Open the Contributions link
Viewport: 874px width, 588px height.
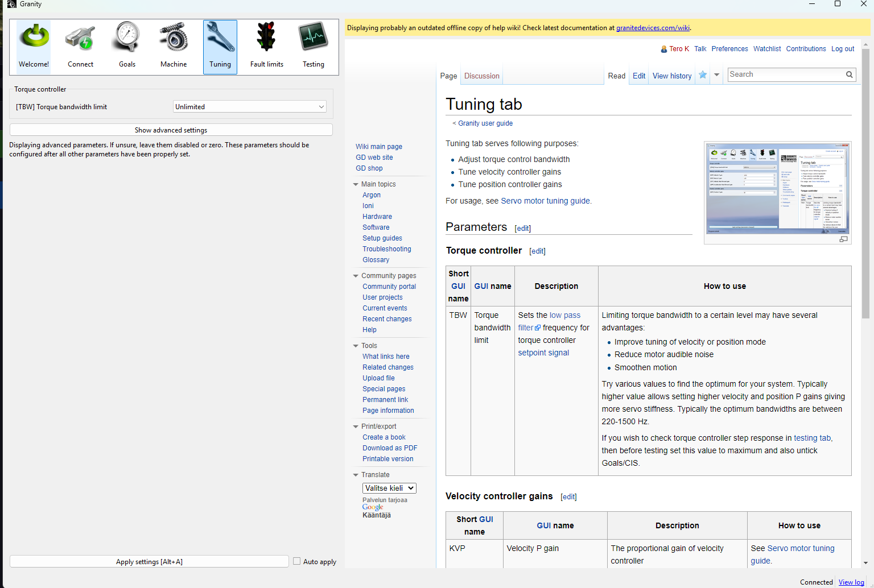point(806,49)
